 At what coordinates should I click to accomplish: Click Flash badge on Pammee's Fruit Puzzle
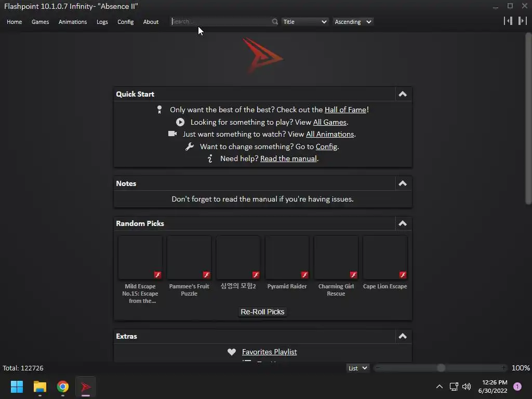point(206,274)
